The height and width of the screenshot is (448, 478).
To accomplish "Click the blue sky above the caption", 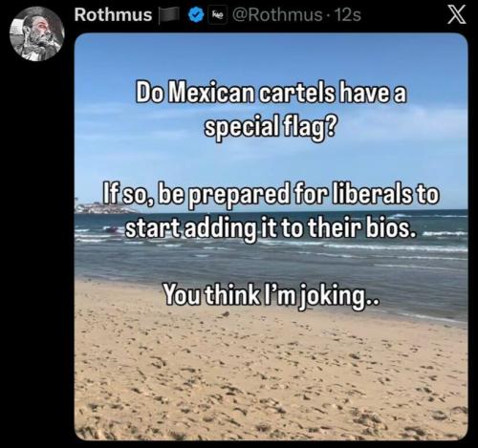I will point(271,55).
